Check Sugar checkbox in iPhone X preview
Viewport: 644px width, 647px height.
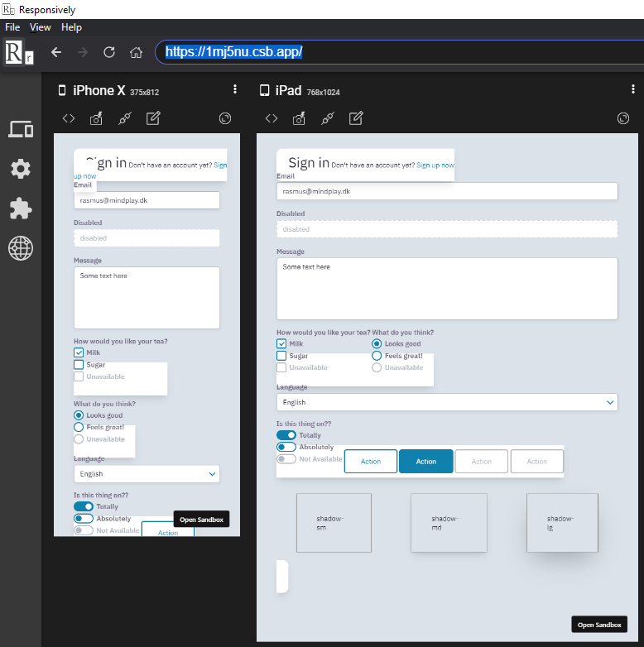point(79,364)
